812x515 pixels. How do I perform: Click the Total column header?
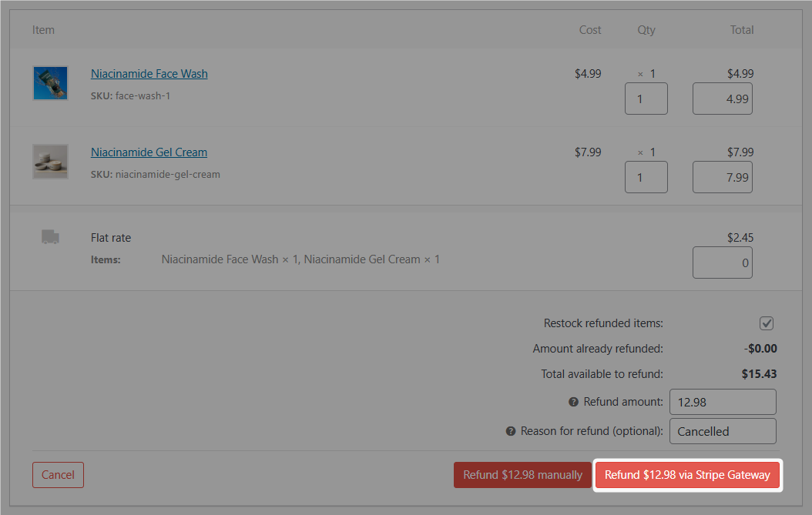tap(742, 30)
